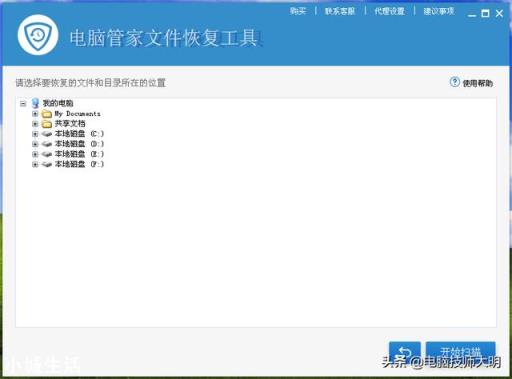The width and height of the screenshot is (512, 379).
Task: Click the question mark help icon
Action: [x=455, y=82]
